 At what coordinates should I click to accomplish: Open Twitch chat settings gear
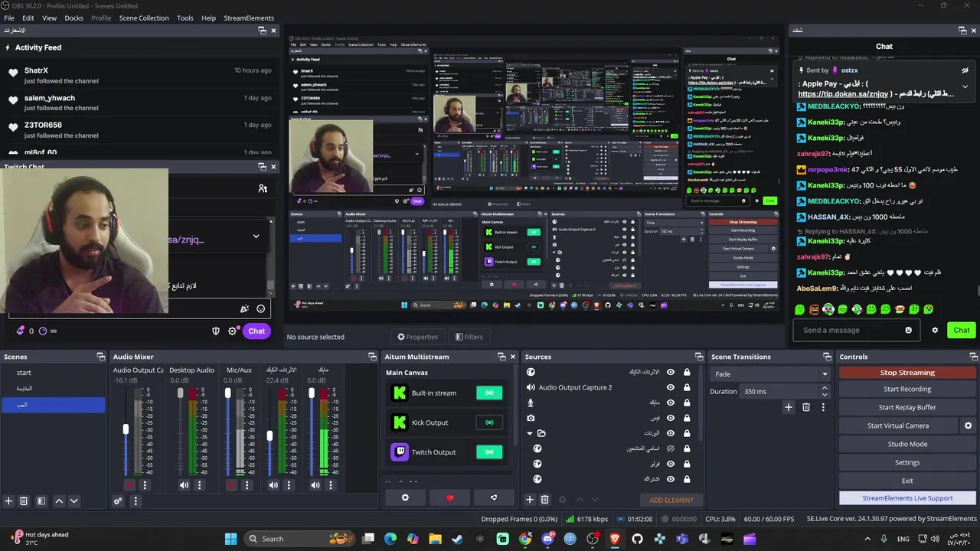point(232,331)
